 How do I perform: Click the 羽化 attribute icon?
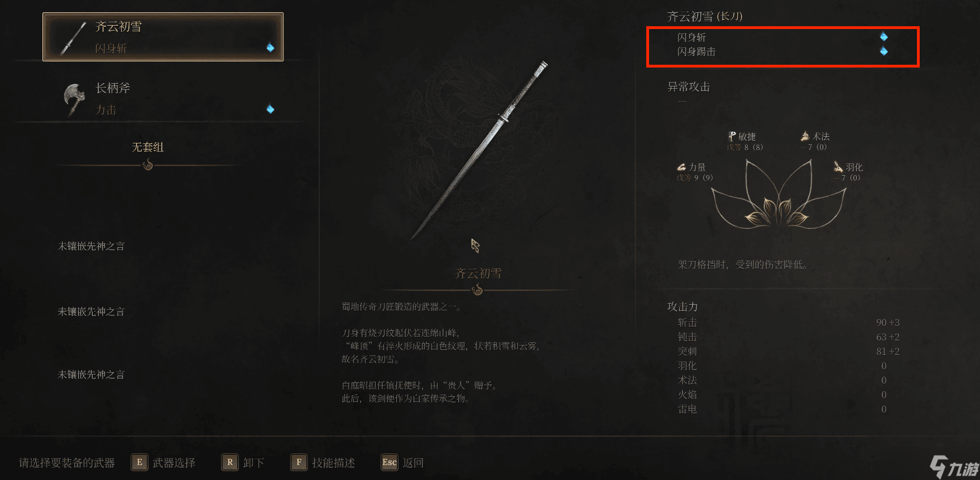[x=838, y=167]
